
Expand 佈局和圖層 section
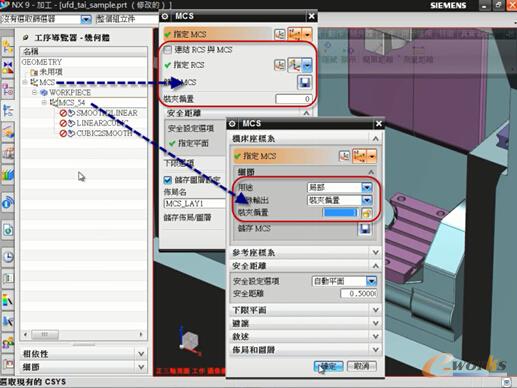[x=375, y=350]
